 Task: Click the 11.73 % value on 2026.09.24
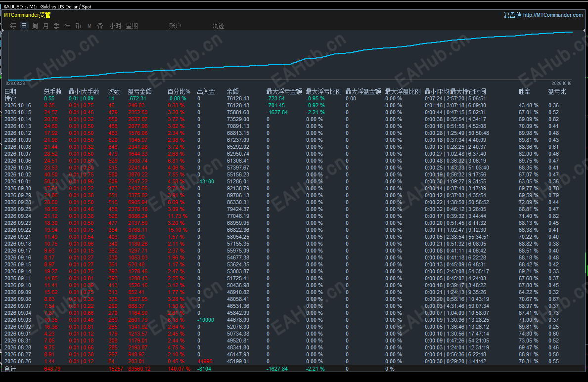coord(178,216)
